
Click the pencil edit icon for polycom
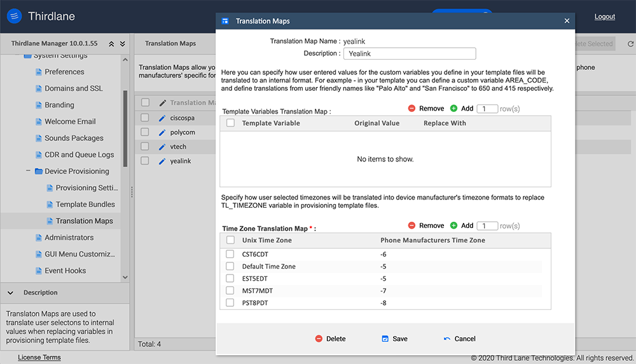pyautogui.click(x=162, y=132)
